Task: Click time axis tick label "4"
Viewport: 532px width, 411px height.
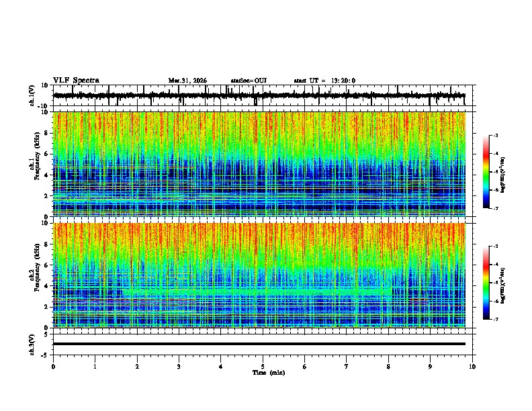Action: pyautogui.click(x=221, y=367)
